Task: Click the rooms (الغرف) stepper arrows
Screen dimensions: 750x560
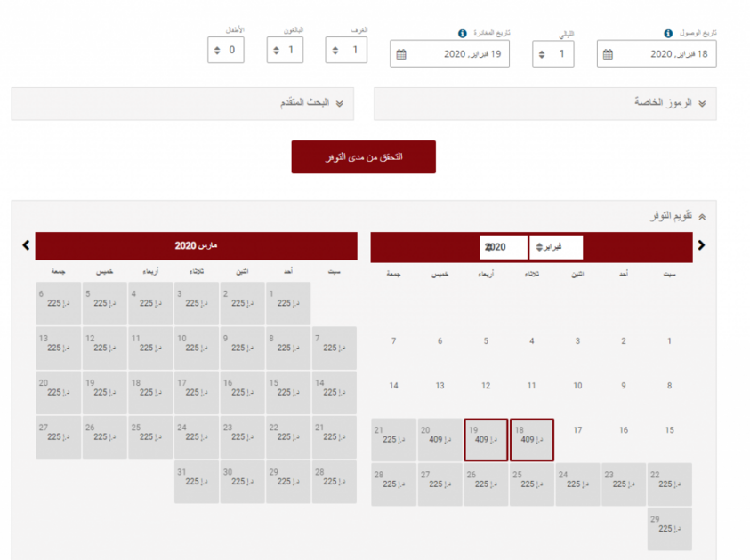Action: 335,51
